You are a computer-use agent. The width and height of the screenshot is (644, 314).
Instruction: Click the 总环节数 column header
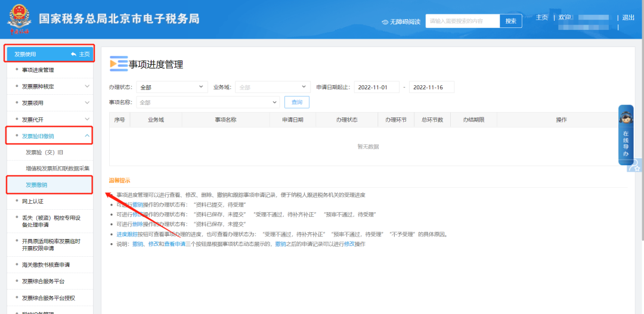432,120
